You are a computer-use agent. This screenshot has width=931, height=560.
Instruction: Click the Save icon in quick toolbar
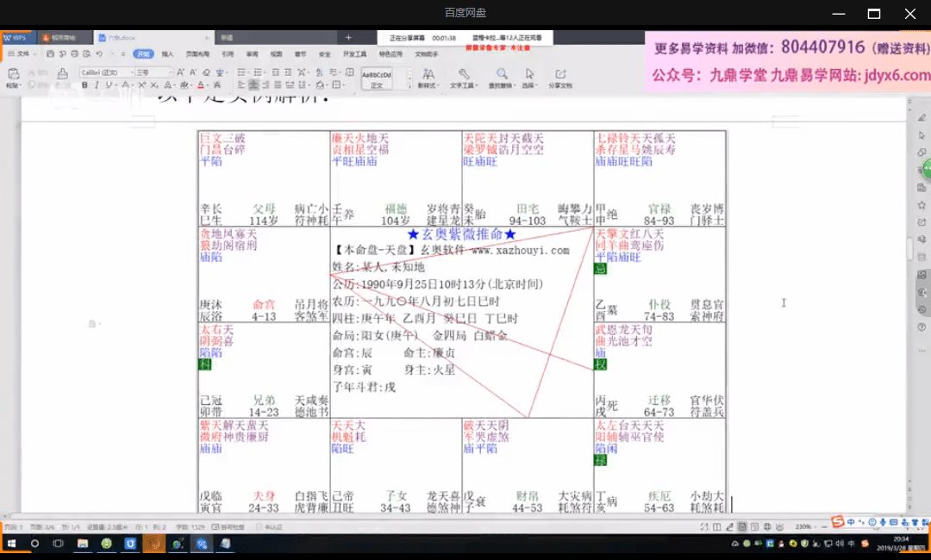[51, 53]
